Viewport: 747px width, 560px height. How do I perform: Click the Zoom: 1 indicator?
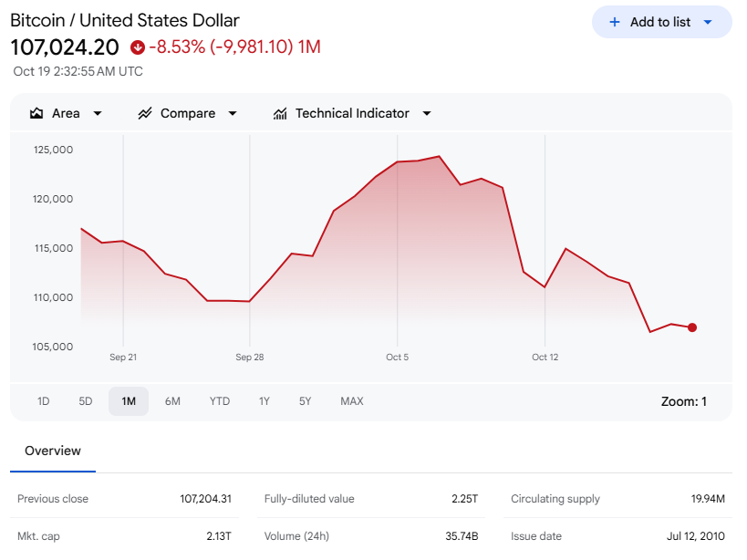point(684,401)
